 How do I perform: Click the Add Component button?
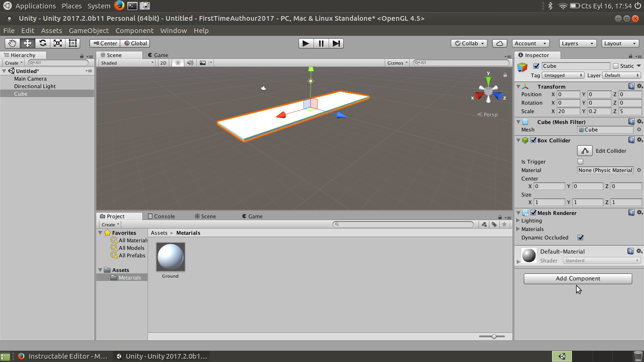[x=578, y=279]
